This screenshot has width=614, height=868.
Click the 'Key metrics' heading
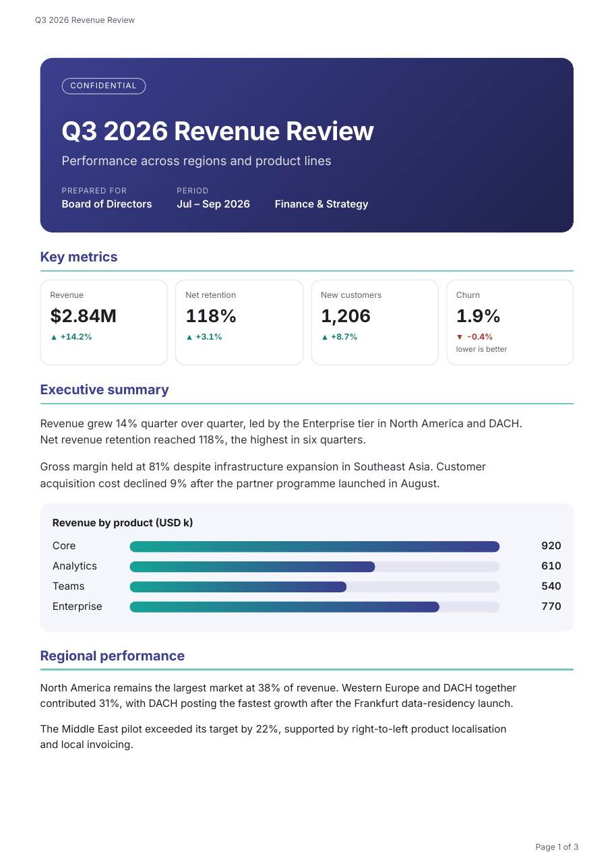point(79,257)
